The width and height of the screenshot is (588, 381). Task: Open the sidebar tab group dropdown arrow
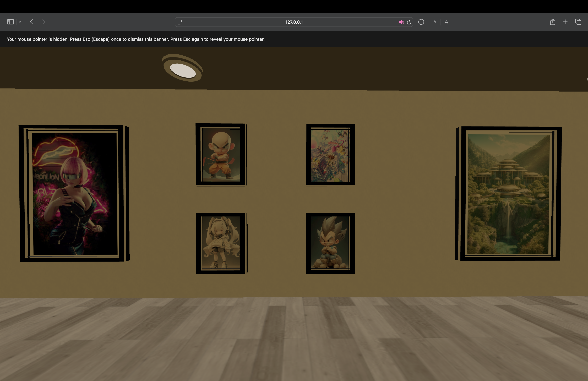click(20, 22)
